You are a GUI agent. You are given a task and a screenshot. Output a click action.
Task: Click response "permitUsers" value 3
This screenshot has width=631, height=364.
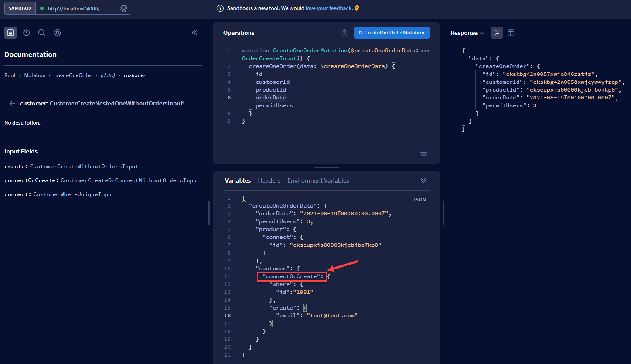[x=535, y=105]
